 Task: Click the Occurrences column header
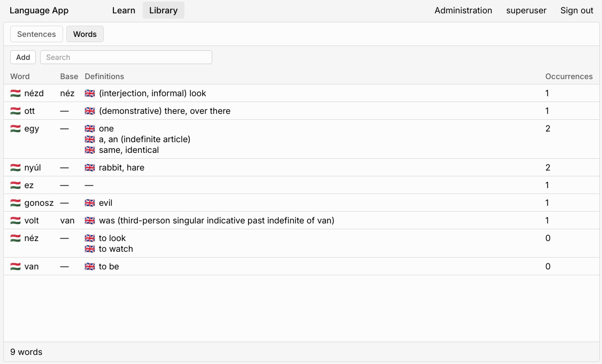(569, 76)
